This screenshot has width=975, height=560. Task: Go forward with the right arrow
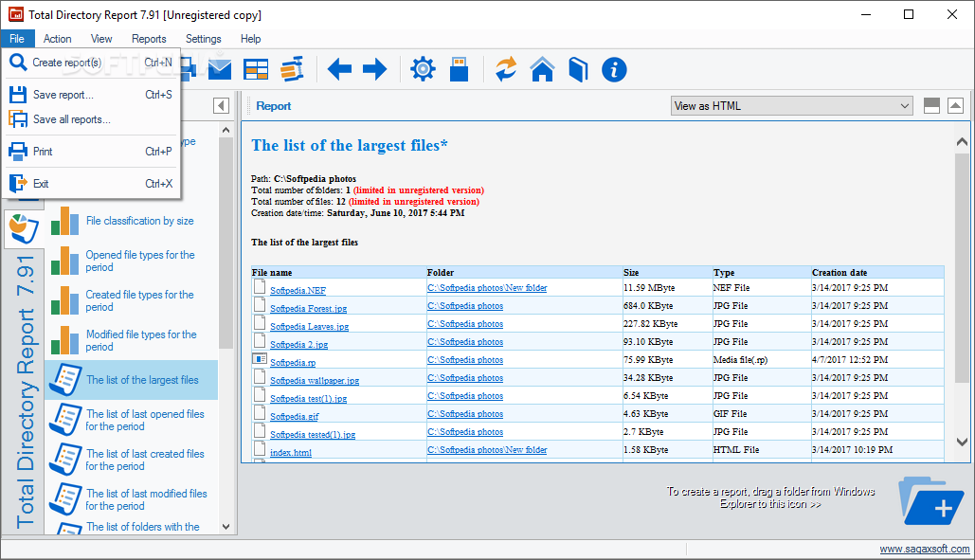click(374, 69)
